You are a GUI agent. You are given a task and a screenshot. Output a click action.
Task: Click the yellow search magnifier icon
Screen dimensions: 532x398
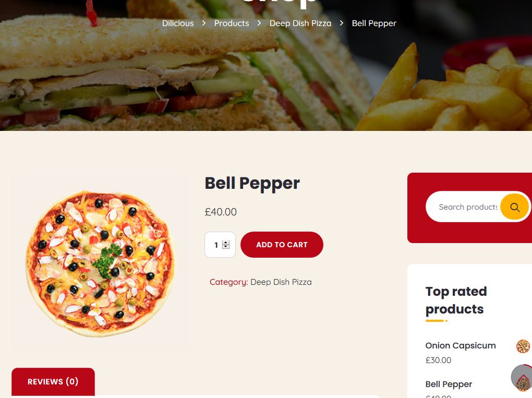point(514,207)
